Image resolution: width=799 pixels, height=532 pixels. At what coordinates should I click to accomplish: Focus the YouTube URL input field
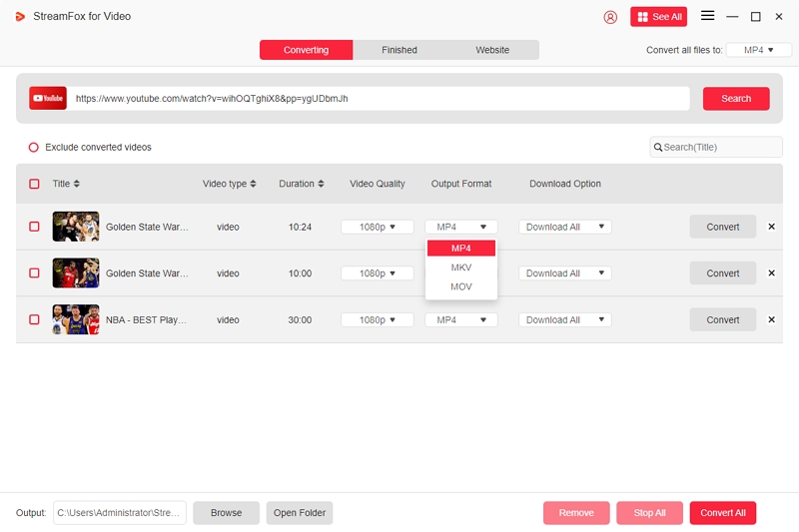click(x=379, y=98)
